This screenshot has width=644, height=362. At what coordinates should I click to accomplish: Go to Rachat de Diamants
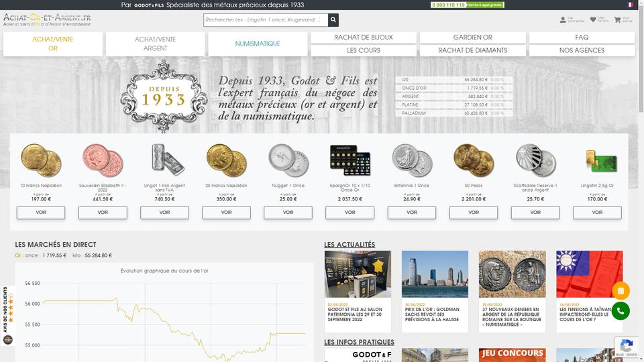(473, 50)
